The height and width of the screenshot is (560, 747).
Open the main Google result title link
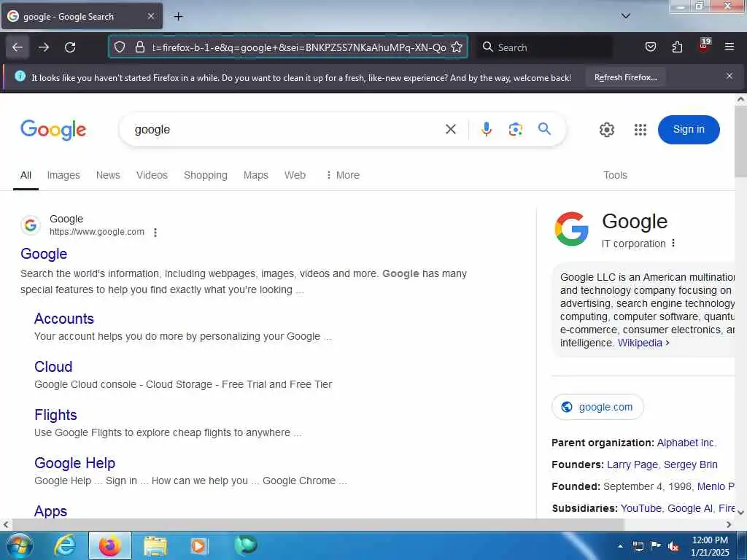(x=44, y=254)
